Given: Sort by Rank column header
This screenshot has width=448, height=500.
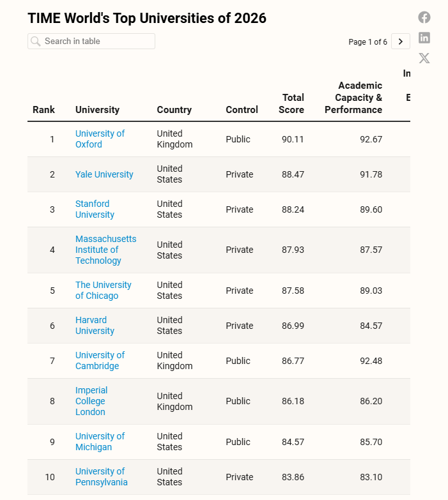Looking at the screenshot, I should (x=43, y=110).
